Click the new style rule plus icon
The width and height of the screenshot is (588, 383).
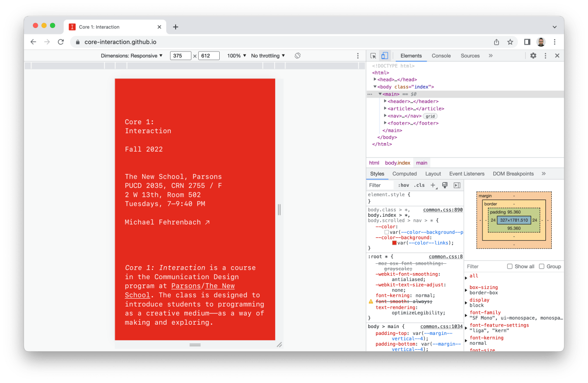[433, 185]
